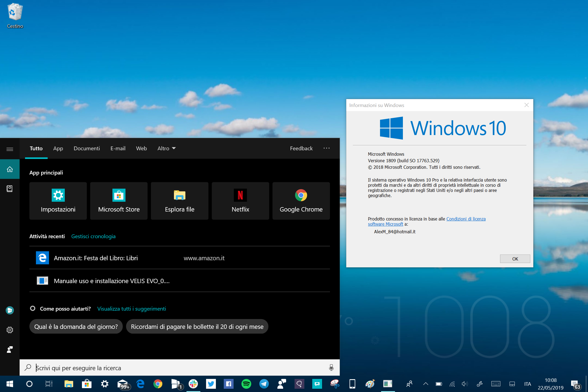This screenshot has width=588, height=392.
Task: Switch to the Web tab
Action: pos(141,148)
